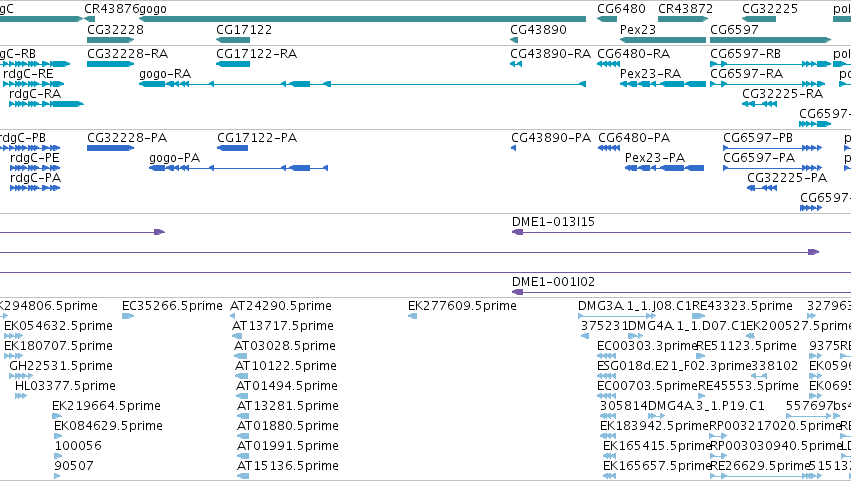
Task: Select the long gogo gene bar
Action: [363, 19]
